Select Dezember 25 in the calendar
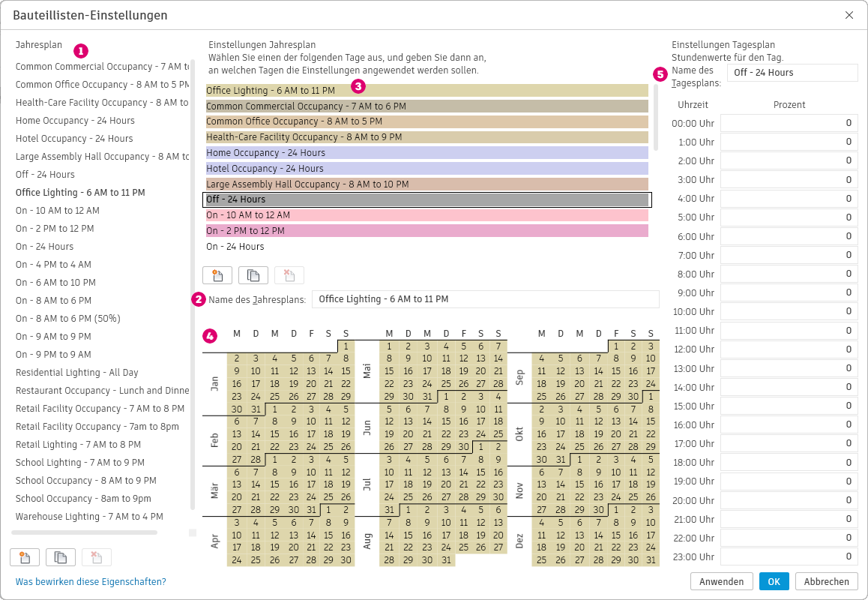This screenshot has height=600, width=868. click(x=542, y=560)
